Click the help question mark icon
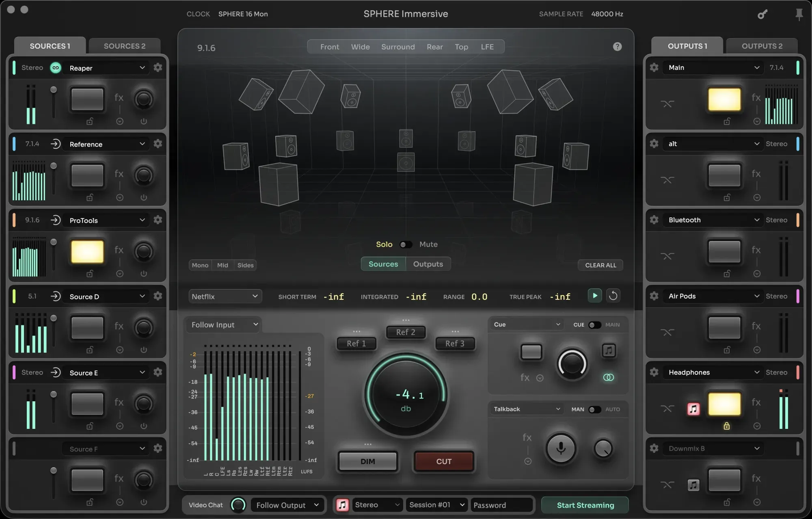The width and height of the screenshot is (812, 519). [x=617, y=47]
